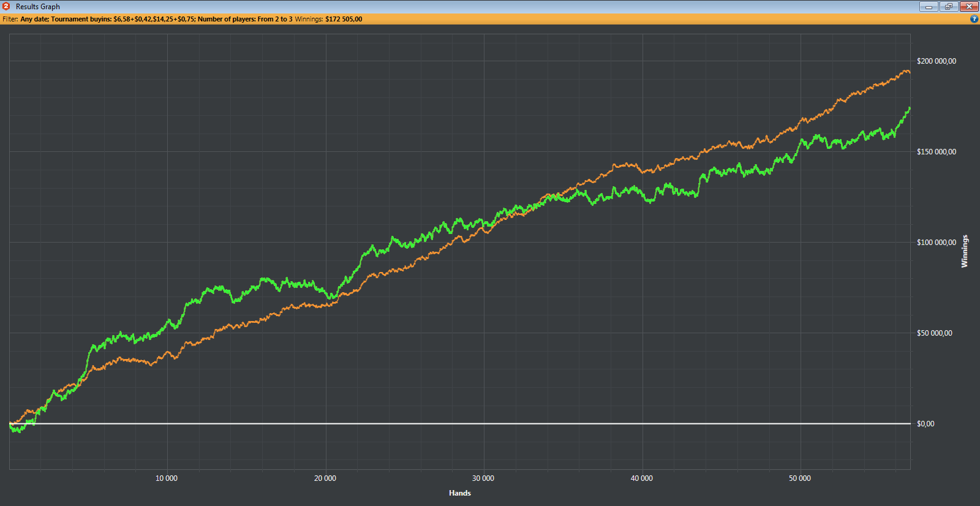Viewport: 980px width, 506px height.
Task: Click the 30 000 hands axis tick label
Action: [x=483, y=478]
